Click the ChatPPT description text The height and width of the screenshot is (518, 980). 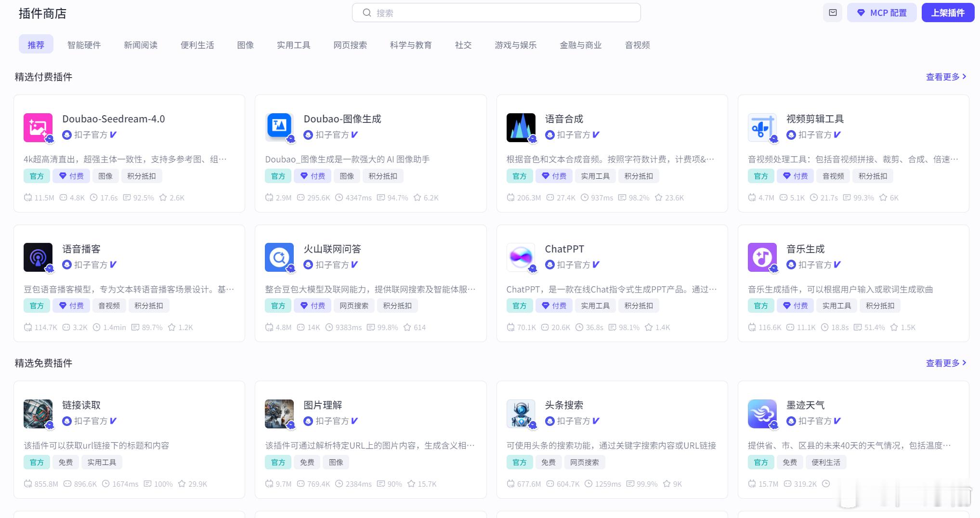pos(612,289)
